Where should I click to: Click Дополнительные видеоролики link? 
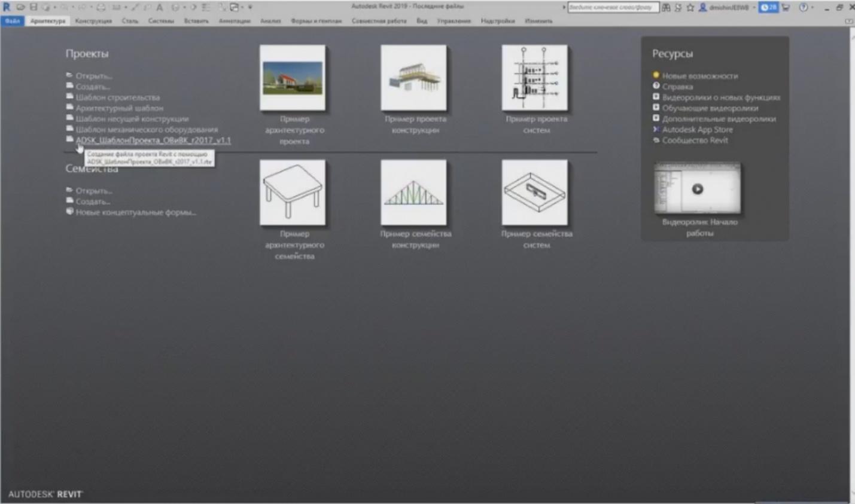(x=719, y=119)
